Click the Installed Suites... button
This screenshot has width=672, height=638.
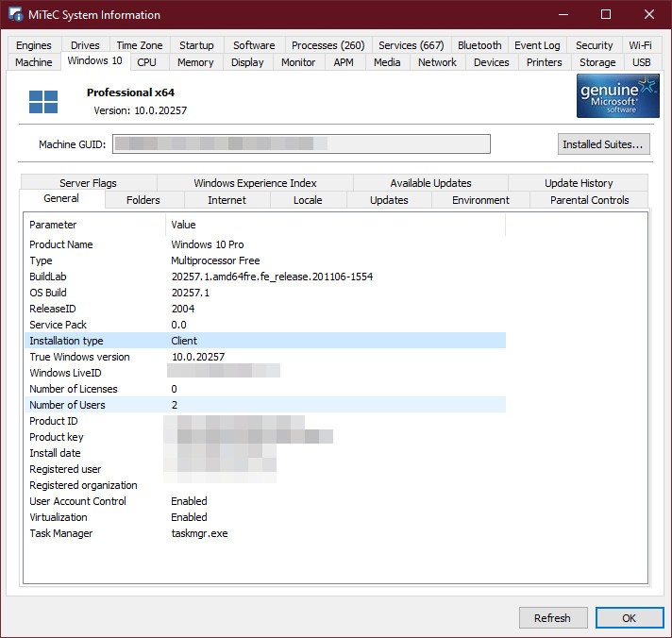[603, 144]
